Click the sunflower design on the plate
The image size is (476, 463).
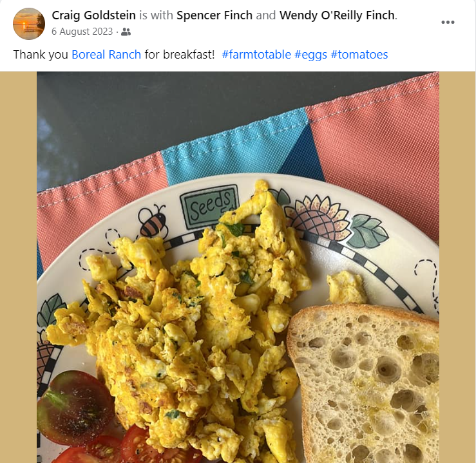(x=319, y=218)
